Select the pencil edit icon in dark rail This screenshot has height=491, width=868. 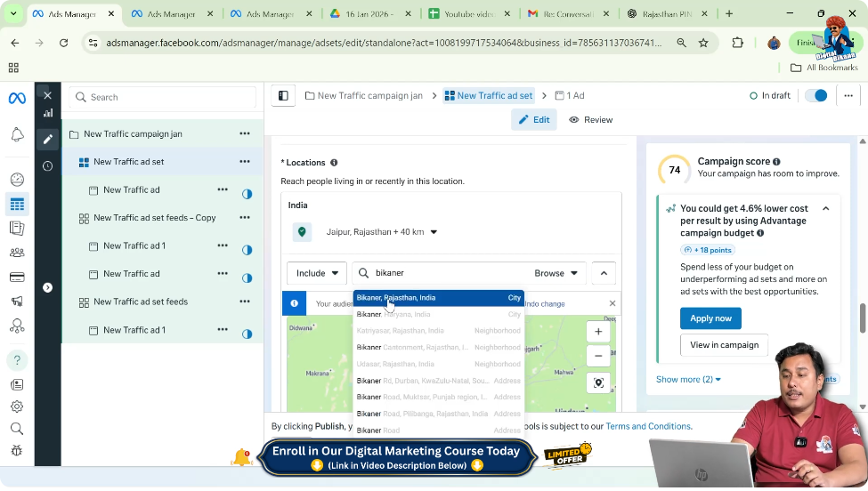click(x=47, y=140)
